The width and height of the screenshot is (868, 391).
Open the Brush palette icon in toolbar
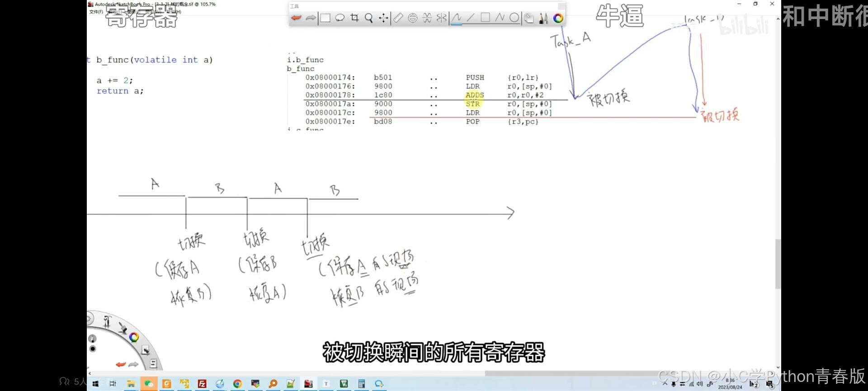pyautogui.click(x=543, y=18)
